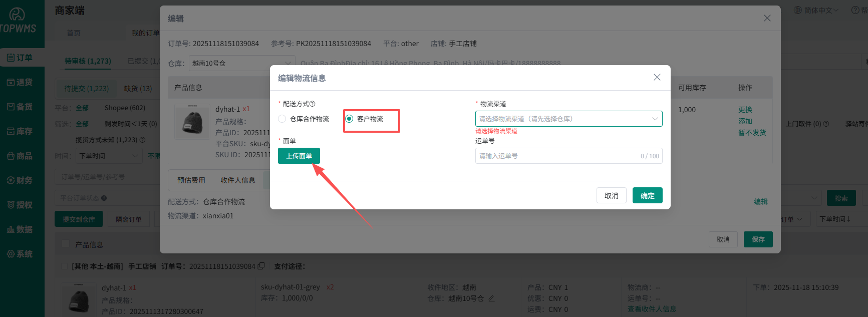The width and height of the screenshot is (868, 317).
Task: Go to the 首页 tab
Action: click(74, 33)
